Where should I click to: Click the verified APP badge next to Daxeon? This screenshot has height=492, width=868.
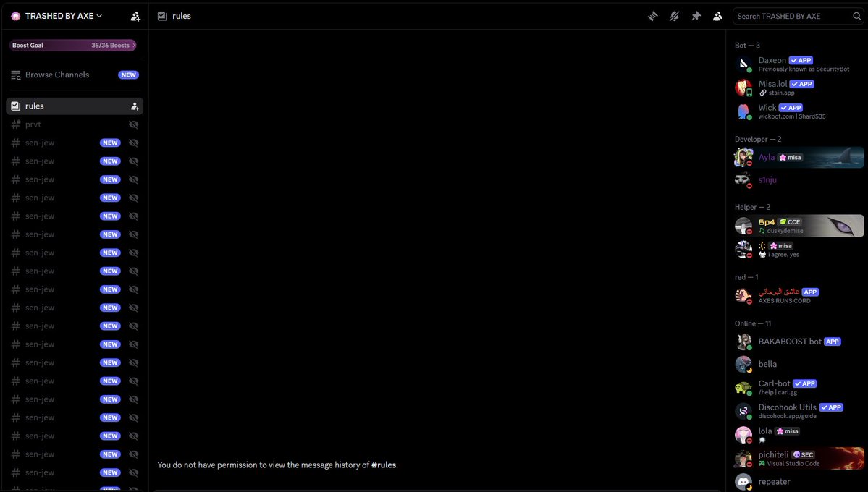tap(801, 60)
